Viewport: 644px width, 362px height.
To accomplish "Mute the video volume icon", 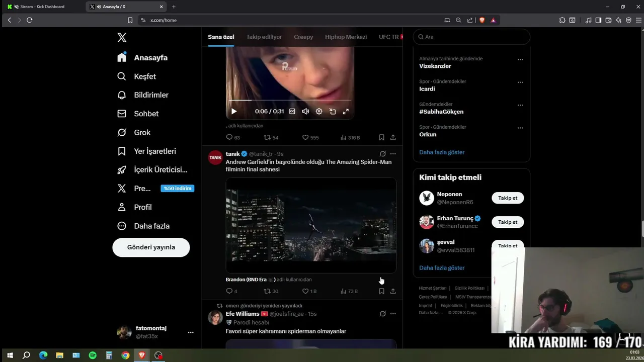I will [x=305, y=111].
